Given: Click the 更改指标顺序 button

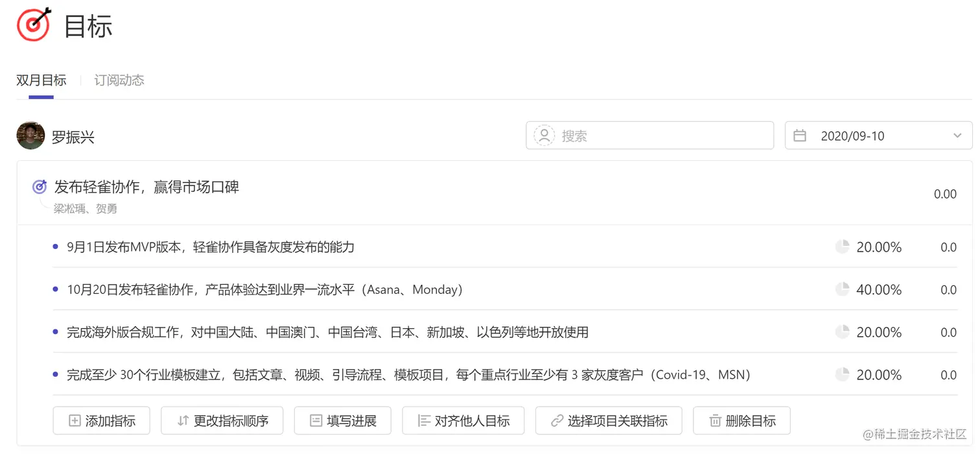Looking at the screenshot, I should (x=222, y=421).
